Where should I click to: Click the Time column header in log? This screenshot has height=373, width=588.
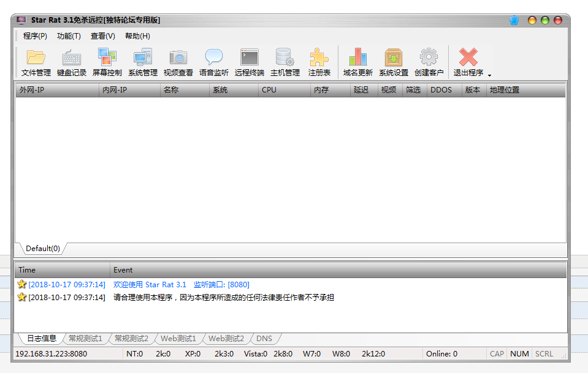point(63,270)
